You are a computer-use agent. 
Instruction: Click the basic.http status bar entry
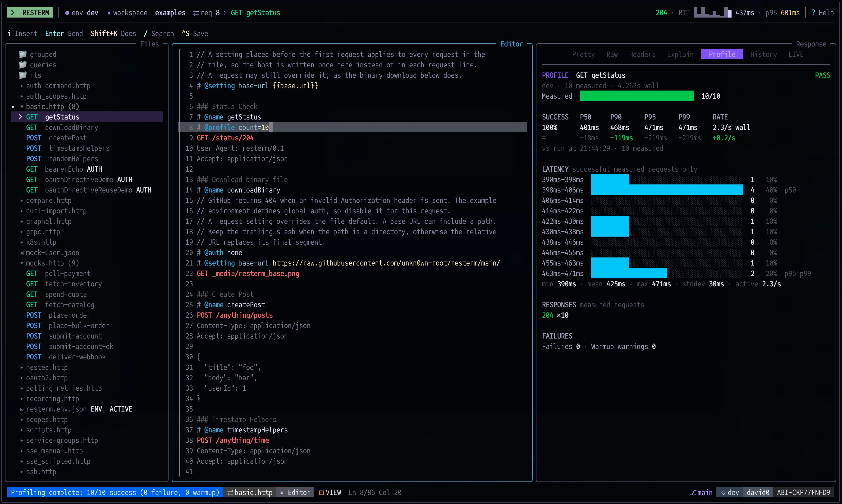tap(250, 492)
